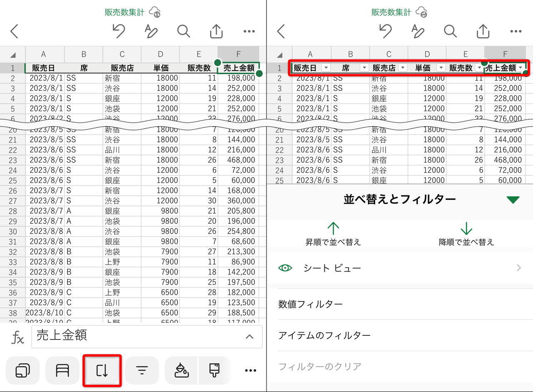Open the top-bar ellipsis menu
The width and height of the screenshot is (533, 392).
click(x=249, y=31)
